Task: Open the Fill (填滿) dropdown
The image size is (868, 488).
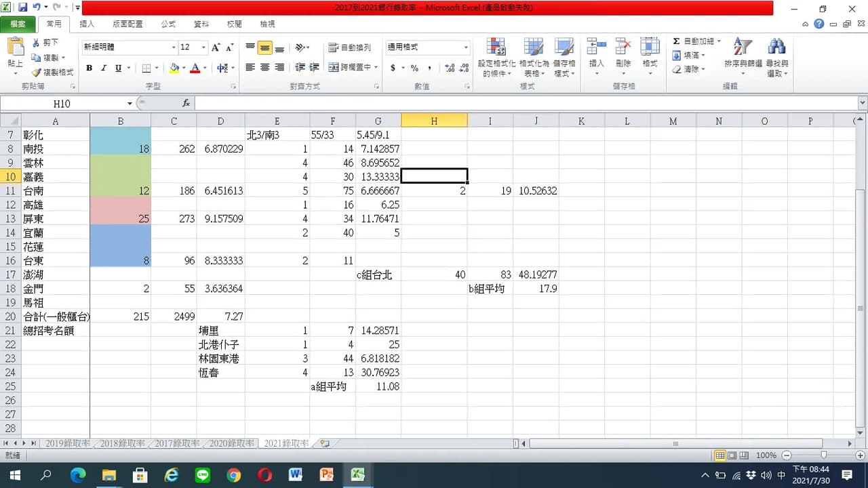Action: pos(689,56)
